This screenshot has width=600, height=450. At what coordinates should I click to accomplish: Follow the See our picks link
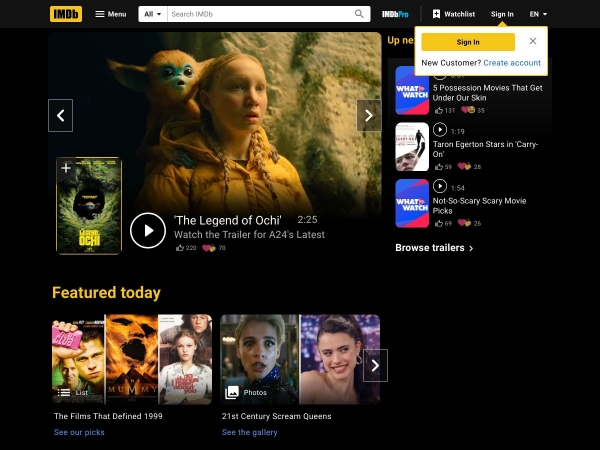[79, 432]
